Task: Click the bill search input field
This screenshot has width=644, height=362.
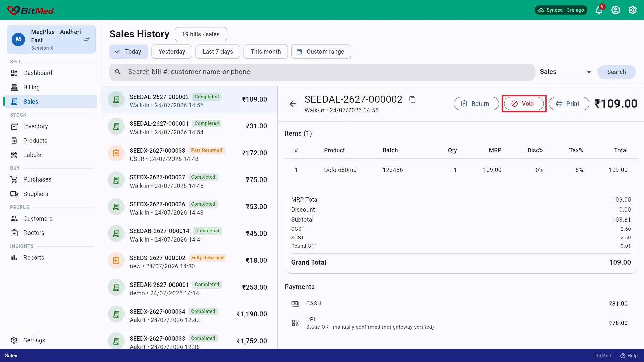Action: [x=322, y=72]
